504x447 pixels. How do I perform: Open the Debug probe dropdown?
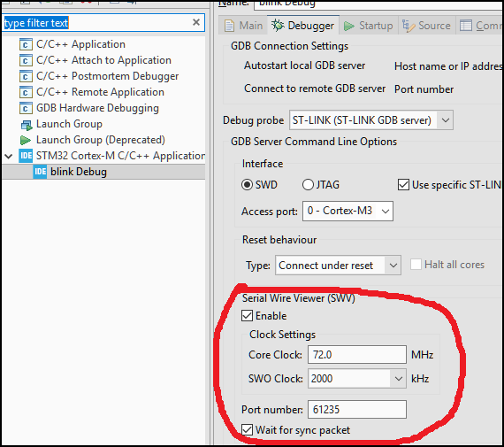click(x=371, y=120)
